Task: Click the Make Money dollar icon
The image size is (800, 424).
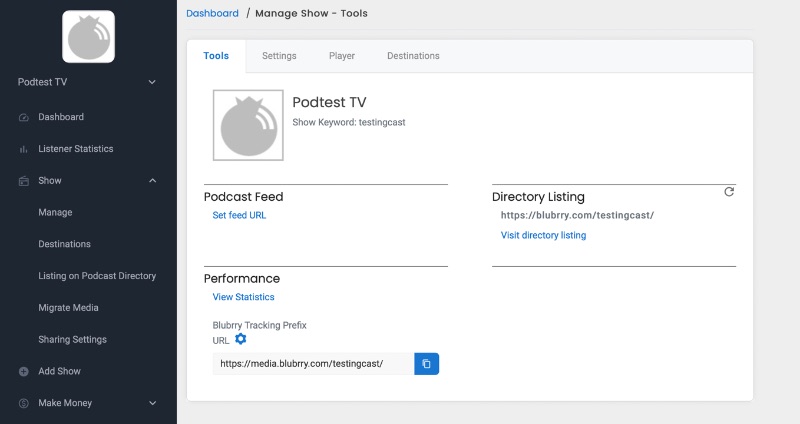Action: 23,403
